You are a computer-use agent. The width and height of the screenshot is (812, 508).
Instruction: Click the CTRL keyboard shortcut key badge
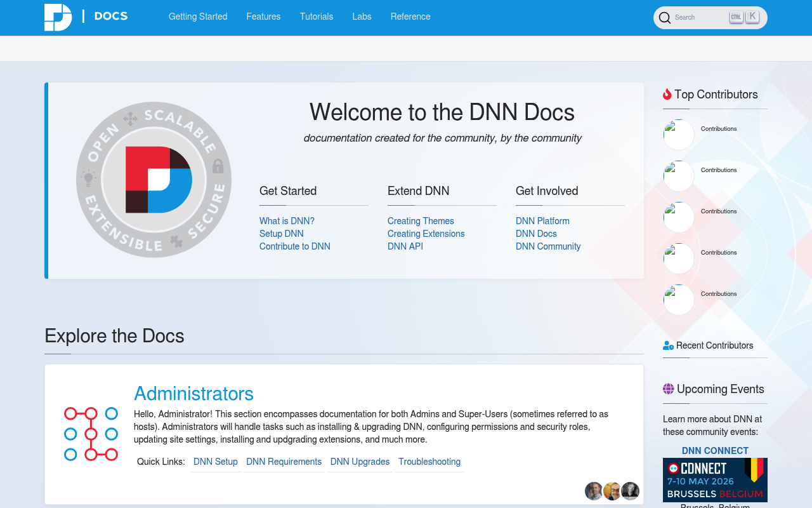click(736, 17)
